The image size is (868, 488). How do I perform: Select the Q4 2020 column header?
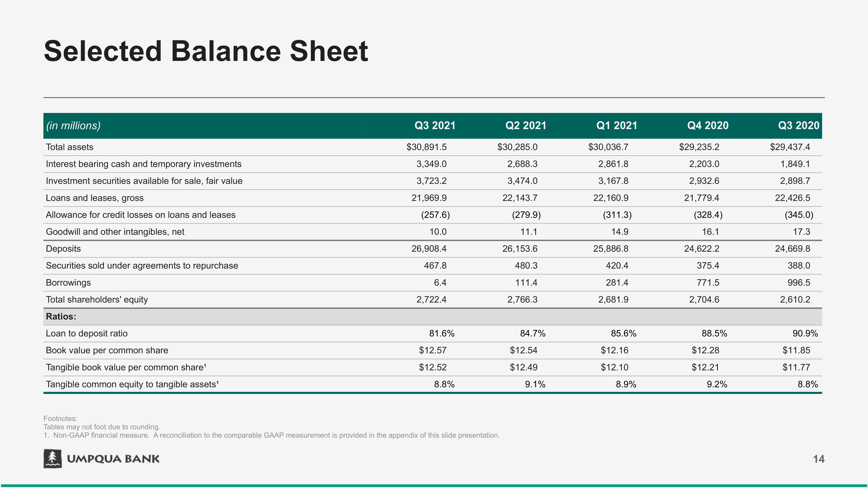click(708, 126)
